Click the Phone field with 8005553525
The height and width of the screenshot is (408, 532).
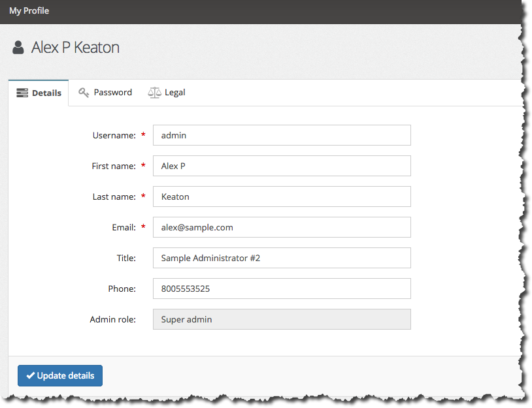(282, 289)
